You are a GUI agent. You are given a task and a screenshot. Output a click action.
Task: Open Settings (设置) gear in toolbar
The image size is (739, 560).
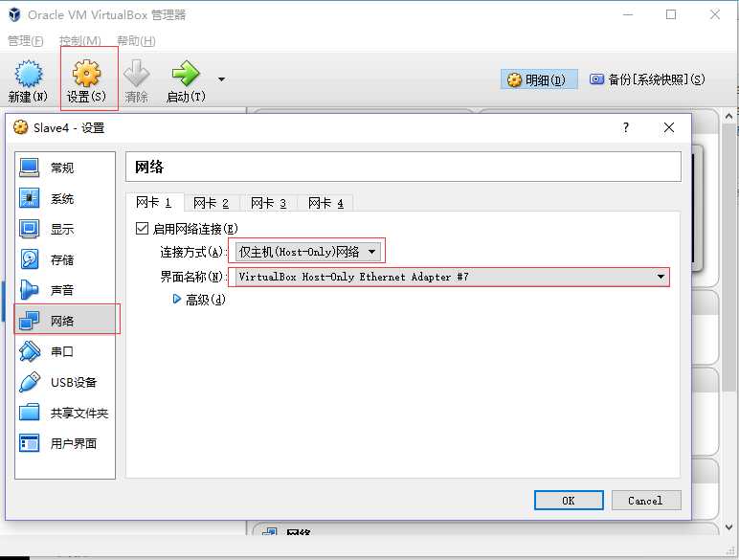[x=87, y=73]
